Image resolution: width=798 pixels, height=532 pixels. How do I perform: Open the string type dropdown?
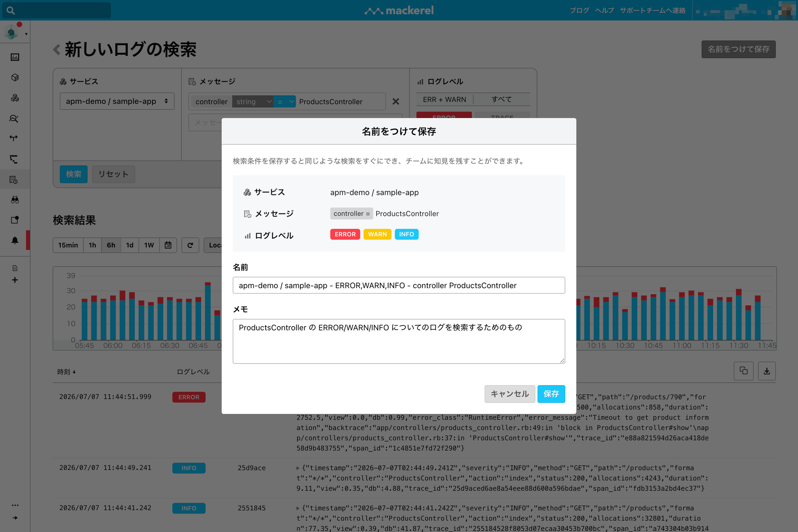[x=253, y=102]
